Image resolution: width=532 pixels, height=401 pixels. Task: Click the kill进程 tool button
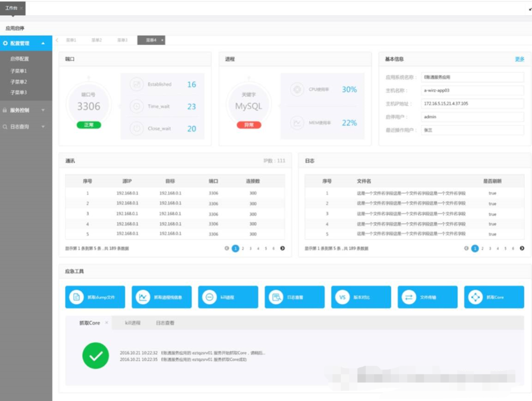pos(228,297)
